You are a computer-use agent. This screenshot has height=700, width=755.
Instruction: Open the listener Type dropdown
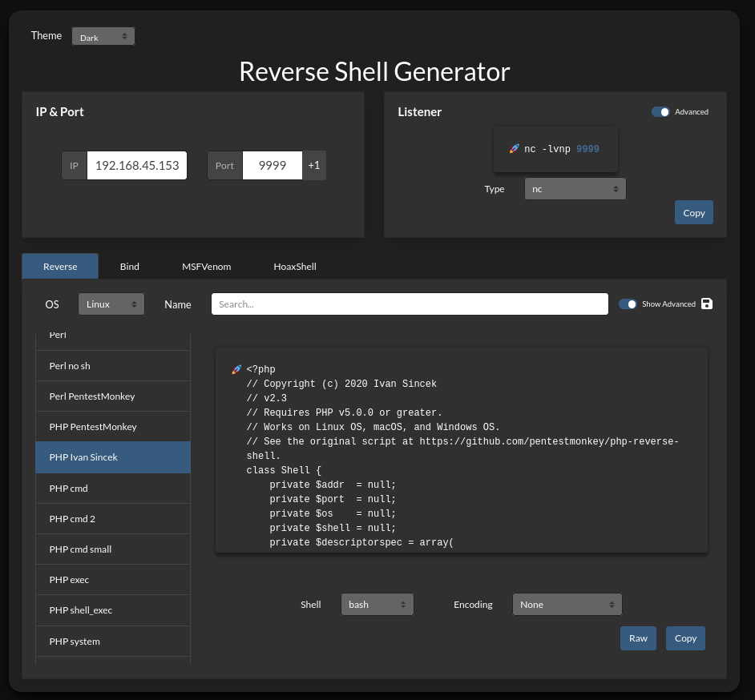pos(575,188)
